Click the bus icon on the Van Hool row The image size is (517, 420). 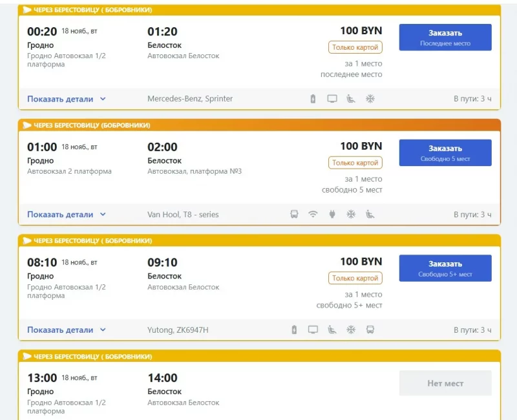click(x=294, y=215)
